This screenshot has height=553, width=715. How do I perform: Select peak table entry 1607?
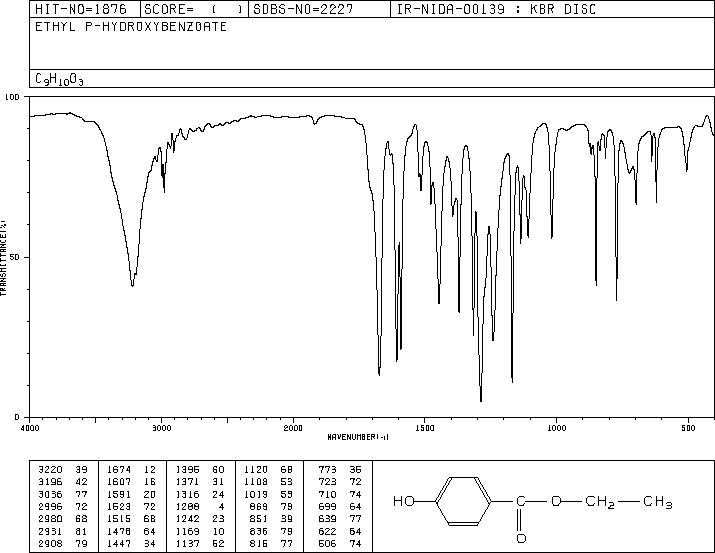[x=119, y=481]
